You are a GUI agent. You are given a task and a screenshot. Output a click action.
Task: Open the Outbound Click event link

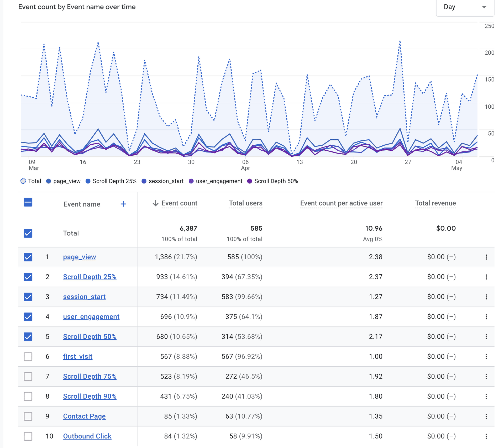coord(87,436)
